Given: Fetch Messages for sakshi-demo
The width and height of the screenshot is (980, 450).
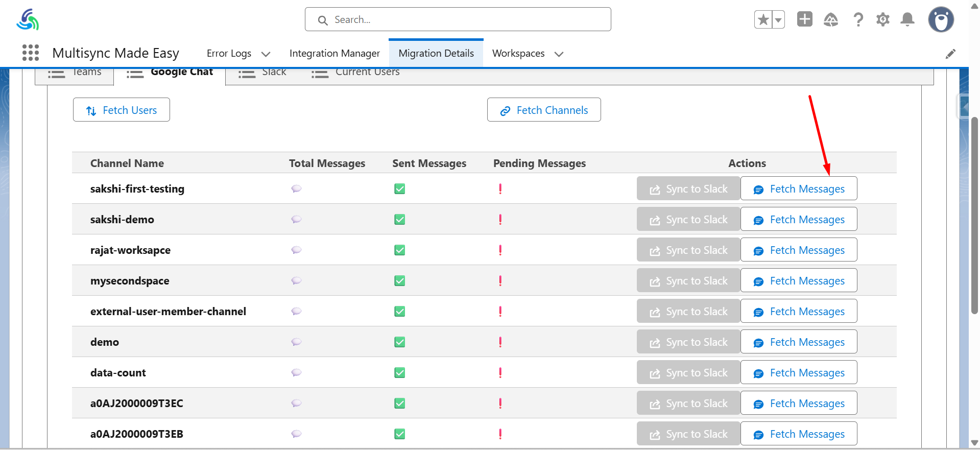Looking at the screenshot, I should tap(799, 219).
